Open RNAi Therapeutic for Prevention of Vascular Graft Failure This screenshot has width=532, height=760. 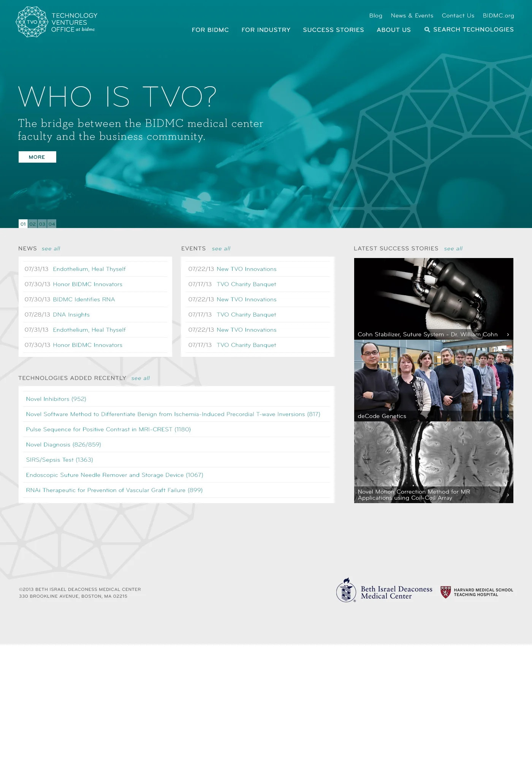coord(114,490)
